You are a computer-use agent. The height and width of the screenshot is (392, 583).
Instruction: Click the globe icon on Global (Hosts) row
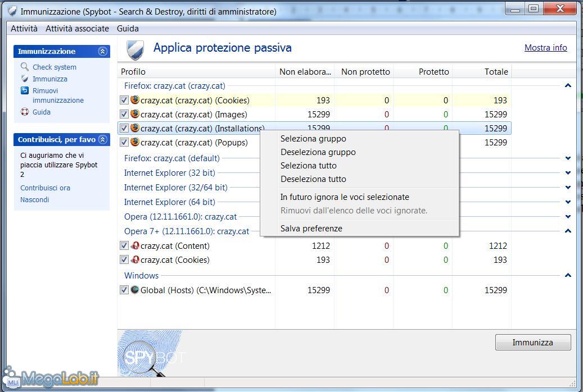135,289
